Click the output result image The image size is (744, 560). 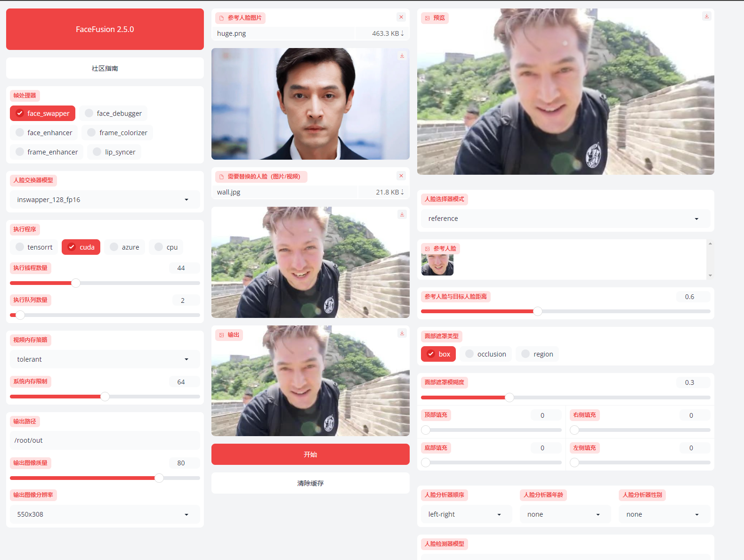point(310,381)
